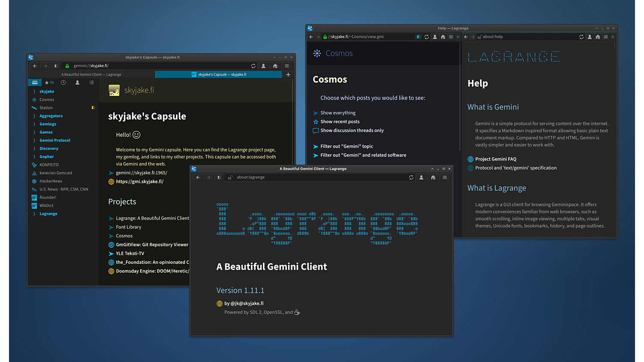Expand the Gemini Protocol bookmark folder
Image resolution: width=644 pixels, height=362 pixels.
click(x=34, y=140)
